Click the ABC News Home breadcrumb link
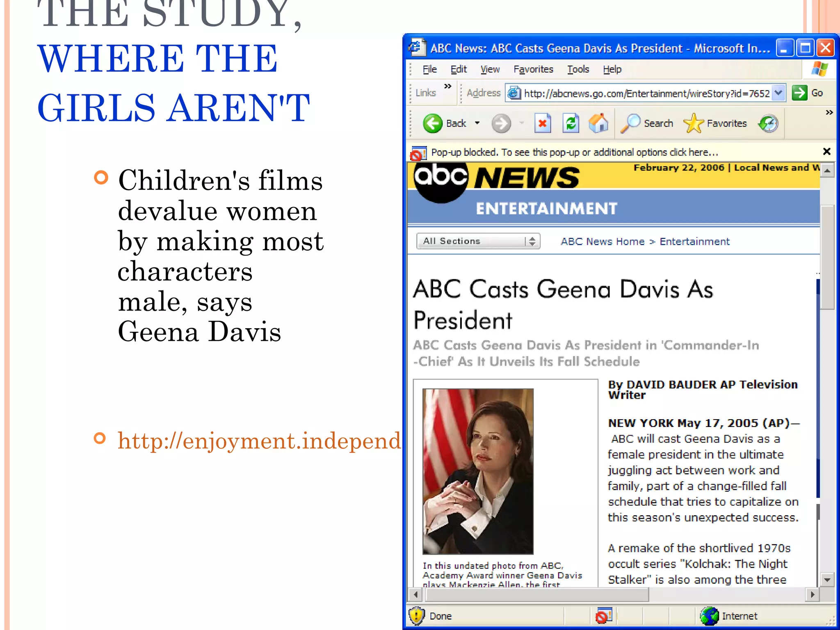Image resolution: width=840 pixels, height=630 pixels. pyautogui.click(x=603, y=242)
